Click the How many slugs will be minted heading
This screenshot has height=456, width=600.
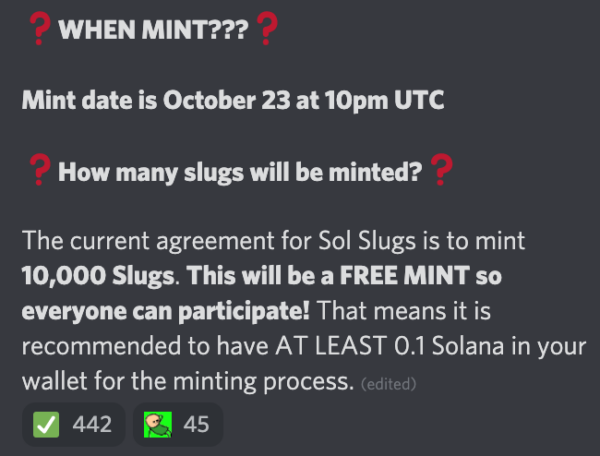(240, 173)
